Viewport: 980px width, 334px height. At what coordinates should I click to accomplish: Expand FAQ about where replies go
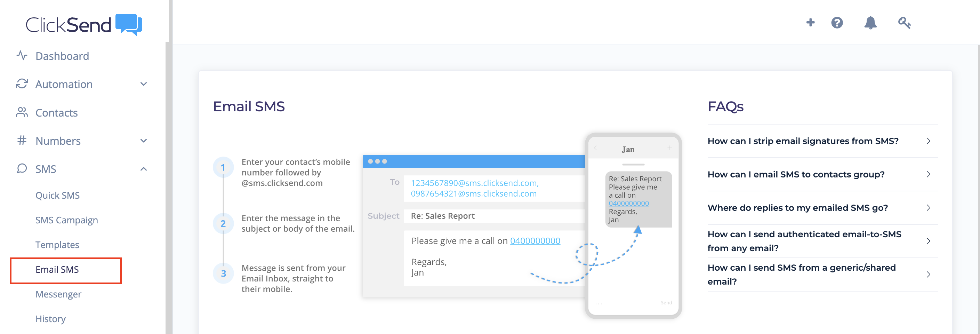tap(822, 208)
